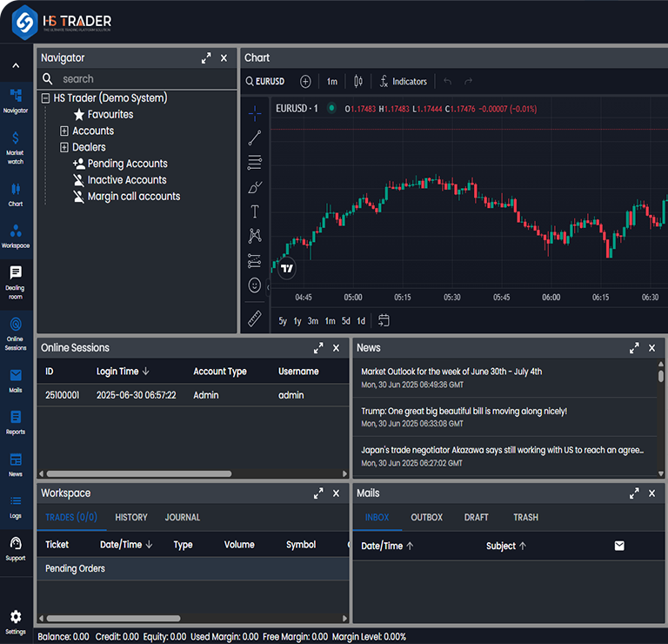Viewport: 668px width, 644px height.
Task: Click the TradingView logo on the chart
Action: (x=287, y=269)
